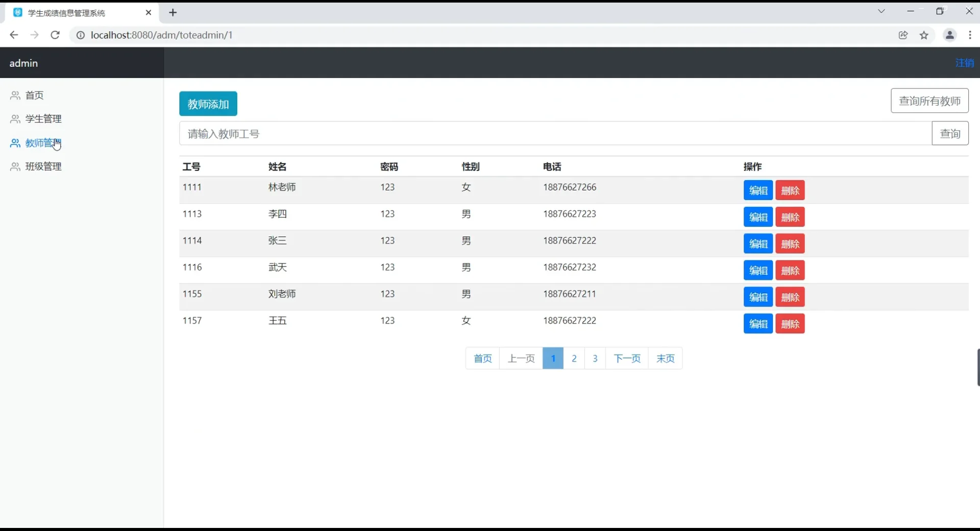Click the 教师添加 button
This screenshot has width=980, height=531.
(x=208, y=103)
